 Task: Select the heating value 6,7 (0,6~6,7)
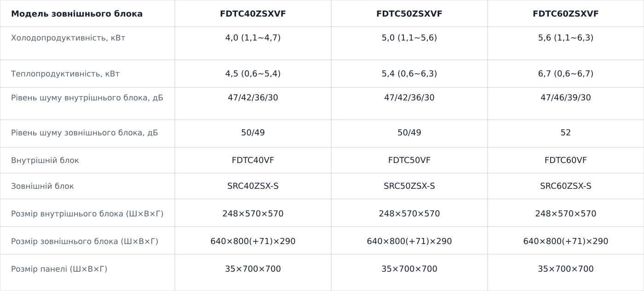click(x=565, y=74)
